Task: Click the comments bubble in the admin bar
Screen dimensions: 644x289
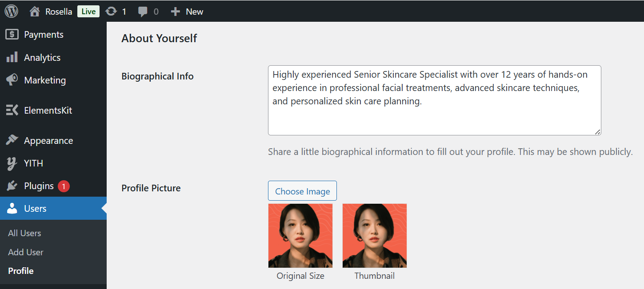Action: point(143,11)
